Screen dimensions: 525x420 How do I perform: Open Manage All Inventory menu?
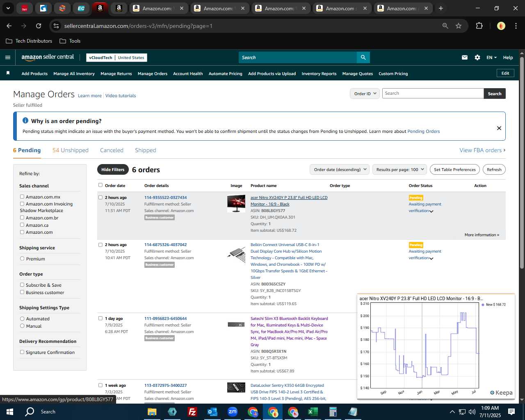click(74, 74)
